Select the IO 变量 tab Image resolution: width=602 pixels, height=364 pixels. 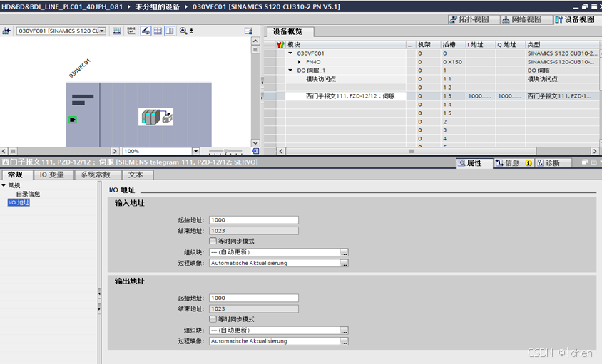[52, 175]
